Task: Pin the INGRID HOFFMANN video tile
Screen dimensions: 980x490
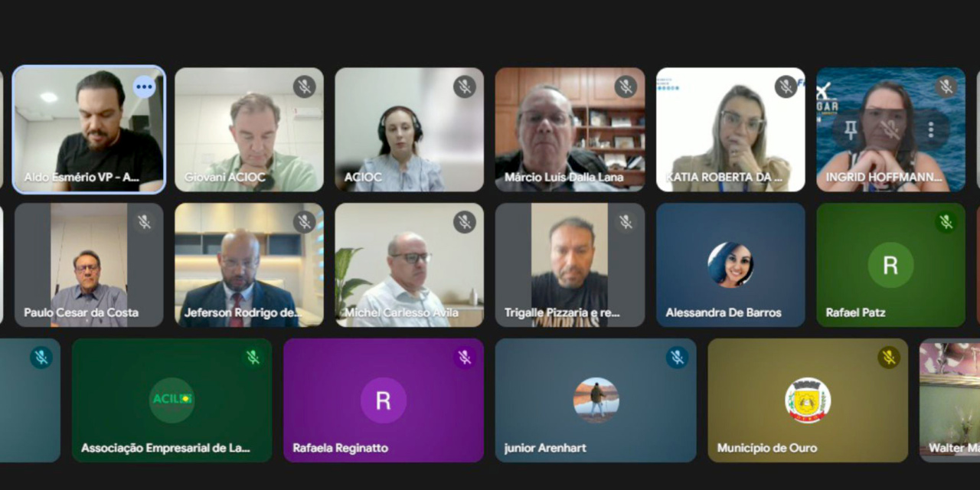Action: point(851,129)
